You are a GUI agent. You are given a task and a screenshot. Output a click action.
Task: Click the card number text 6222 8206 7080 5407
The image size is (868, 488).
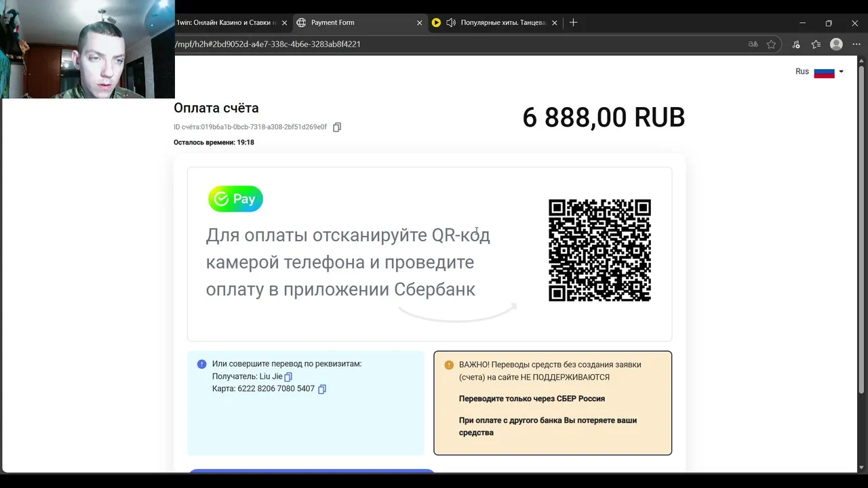click(276, 389)
